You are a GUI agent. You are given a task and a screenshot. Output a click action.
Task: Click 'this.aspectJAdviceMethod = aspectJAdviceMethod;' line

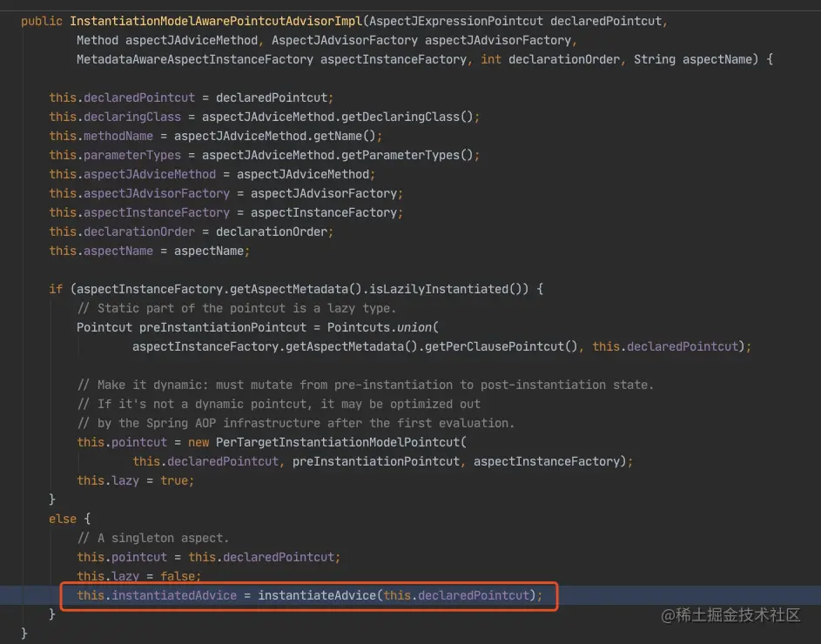coord(212,174)
